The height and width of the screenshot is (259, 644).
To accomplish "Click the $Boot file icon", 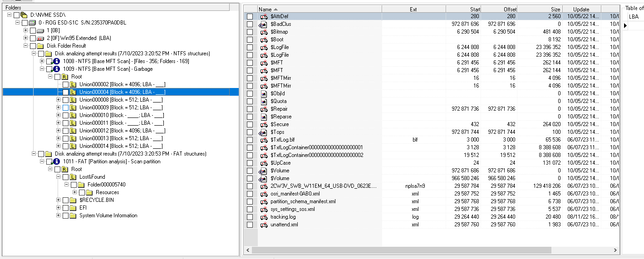I will point(264,39).
